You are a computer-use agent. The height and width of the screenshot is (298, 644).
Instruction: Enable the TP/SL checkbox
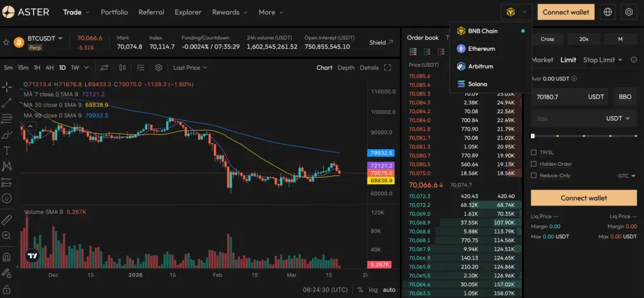click(x=533, y=152)
